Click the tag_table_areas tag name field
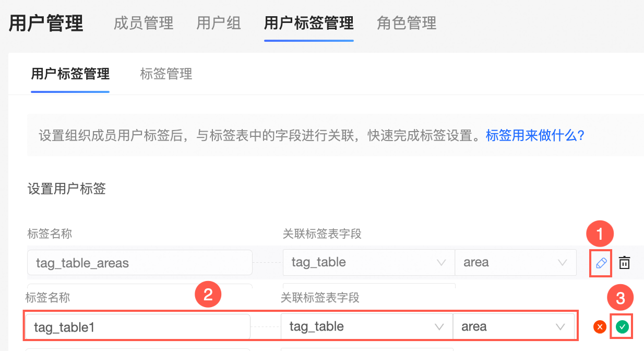This screenshot has height=351, width=644. (139, 262)
